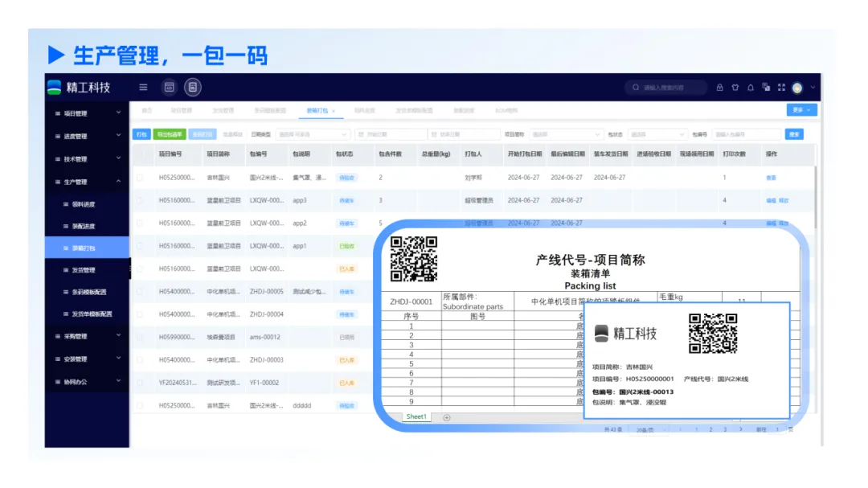
Task: Switch to the 首页 tab
Action: [147, 111]
